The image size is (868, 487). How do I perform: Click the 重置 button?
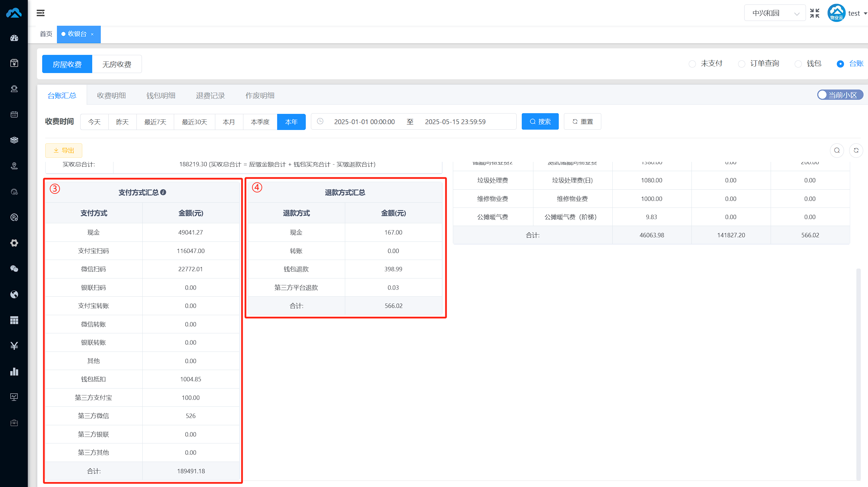(x=582, y=121)
